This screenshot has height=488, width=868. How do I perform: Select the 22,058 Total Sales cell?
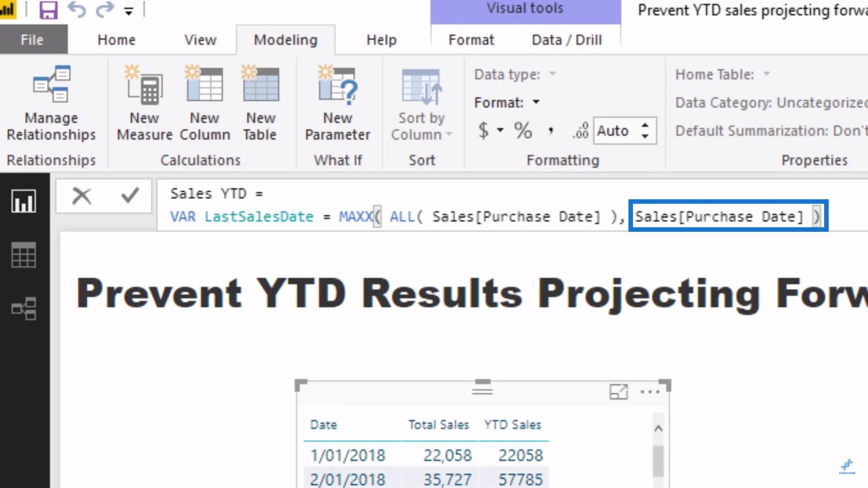(x=447, y=455)
